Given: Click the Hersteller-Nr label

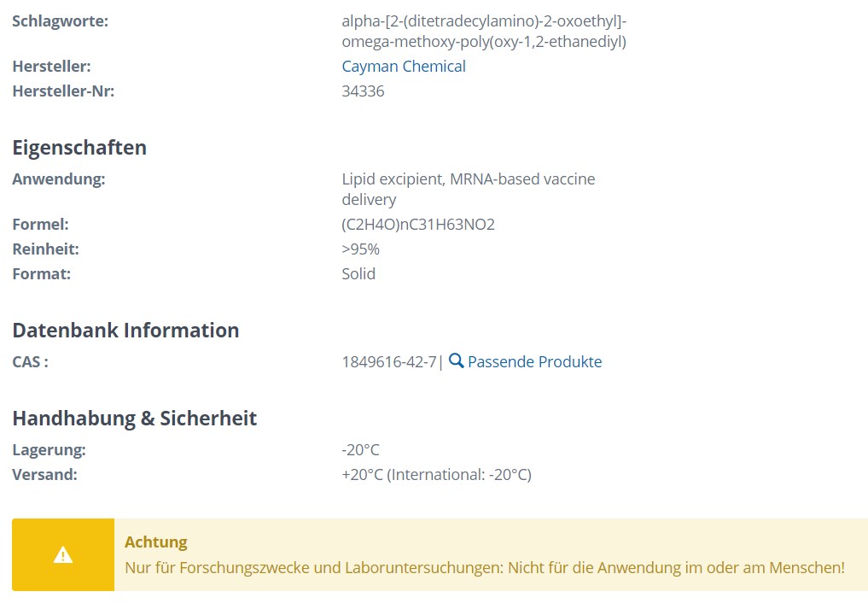Looking at the screenshot, I should (63, 91).
